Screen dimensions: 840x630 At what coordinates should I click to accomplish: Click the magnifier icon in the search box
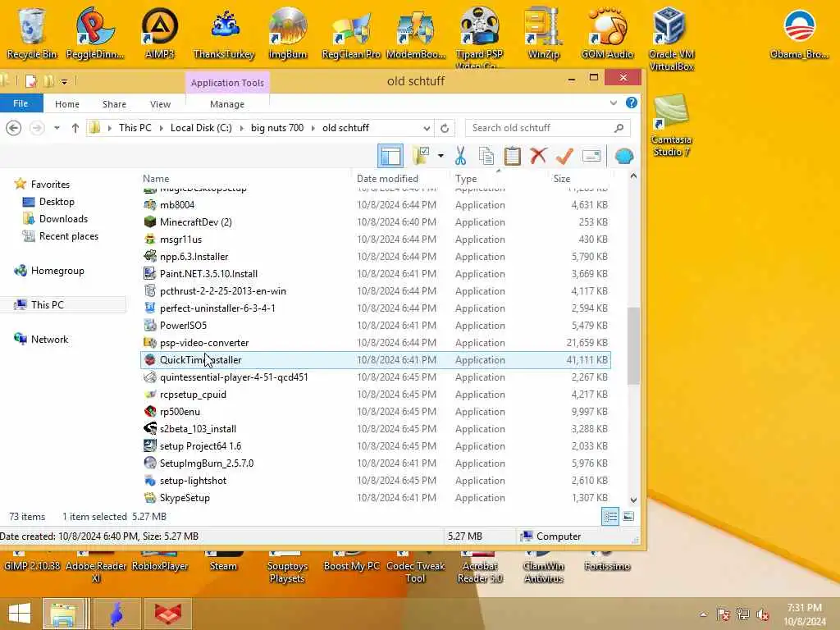coord(619,128)
